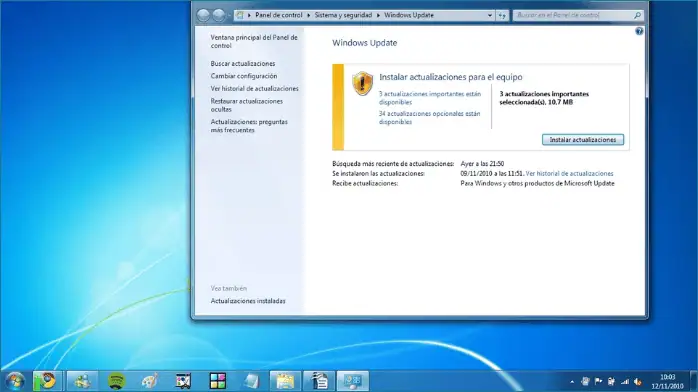Open the address bar history dropdown arrow
Image resolution: width=698 pixels, height=392 pixels.
pos(490,15)
